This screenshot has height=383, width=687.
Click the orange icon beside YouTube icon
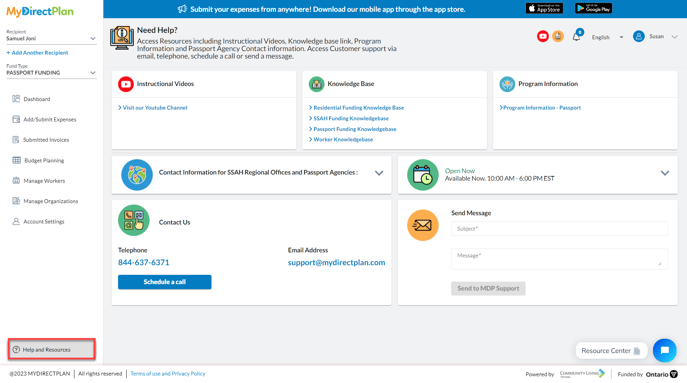558,36
